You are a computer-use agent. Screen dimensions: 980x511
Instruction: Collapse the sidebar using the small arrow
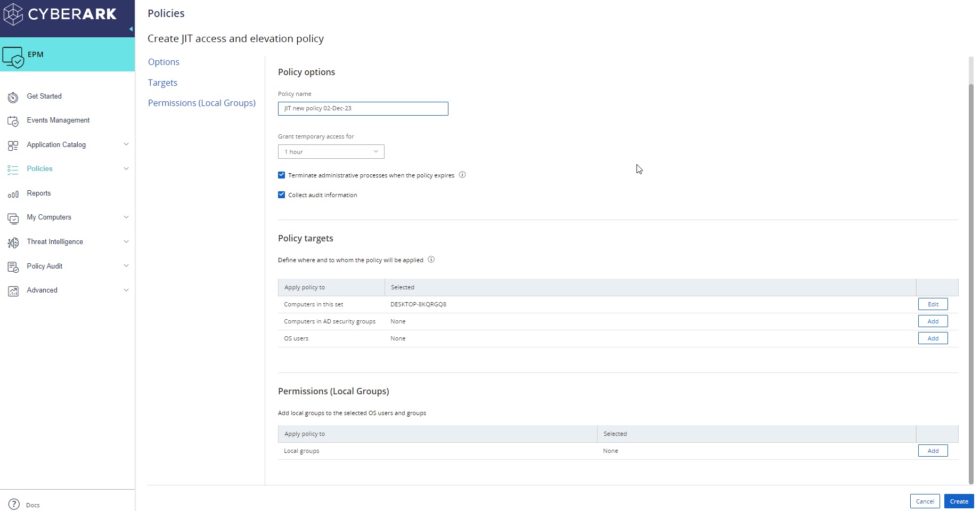pos(131,29)
